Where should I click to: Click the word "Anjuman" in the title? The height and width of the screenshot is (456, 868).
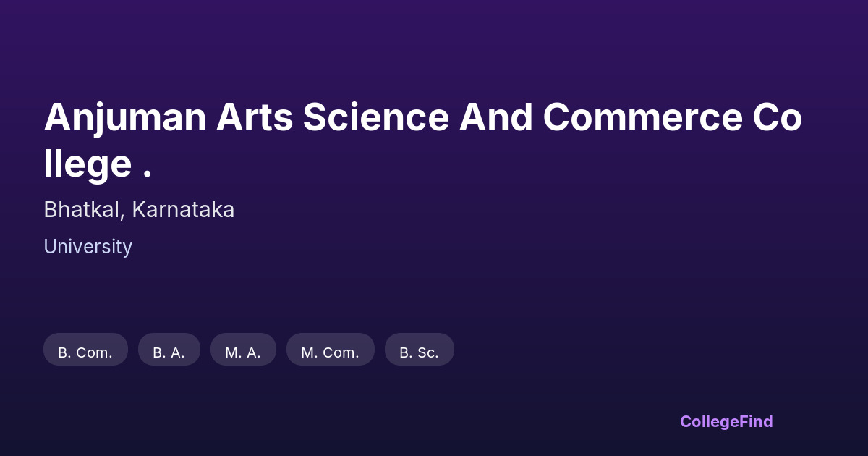point(125,117)
